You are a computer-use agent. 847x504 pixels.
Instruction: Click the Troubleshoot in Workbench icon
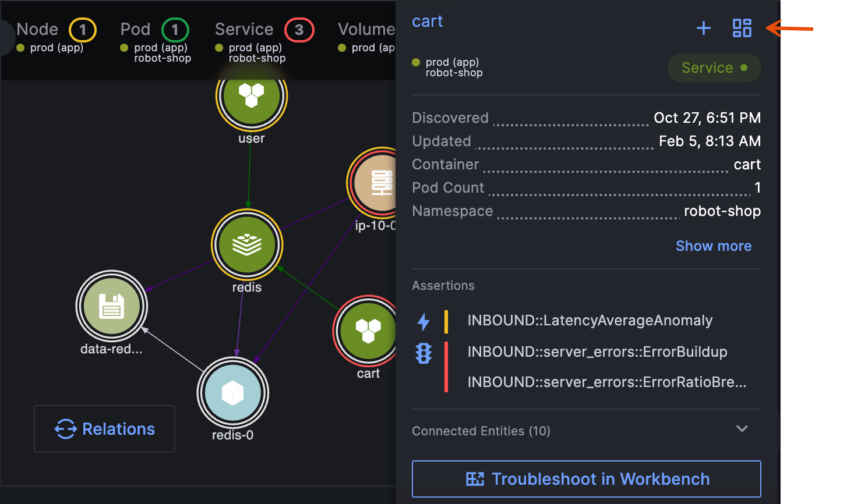475,478
